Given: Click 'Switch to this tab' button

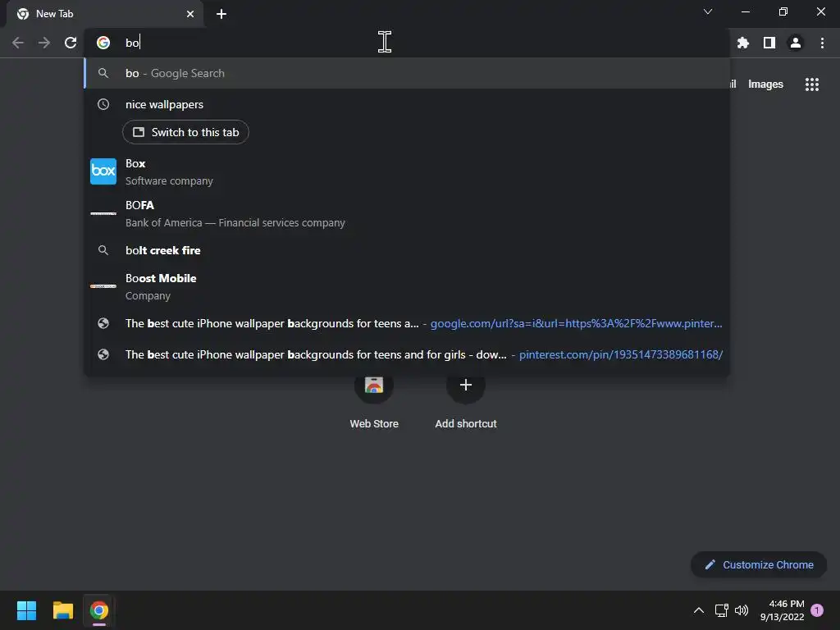Looking at the screenshot, I should (x=185, y=132).
